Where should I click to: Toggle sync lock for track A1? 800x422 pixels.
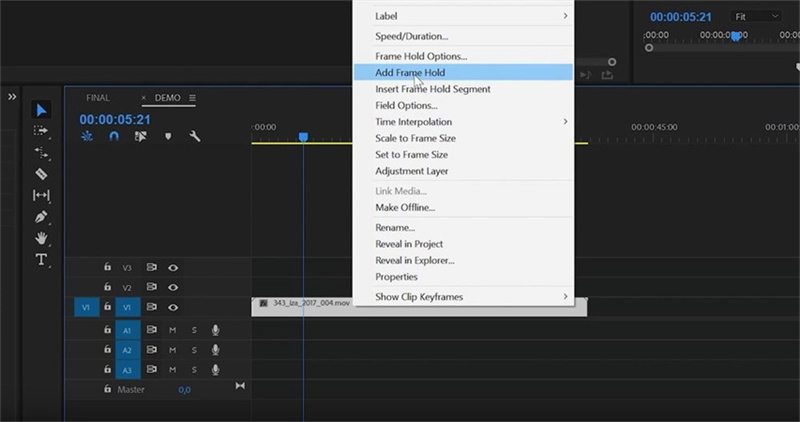click(x=152, y=330)
